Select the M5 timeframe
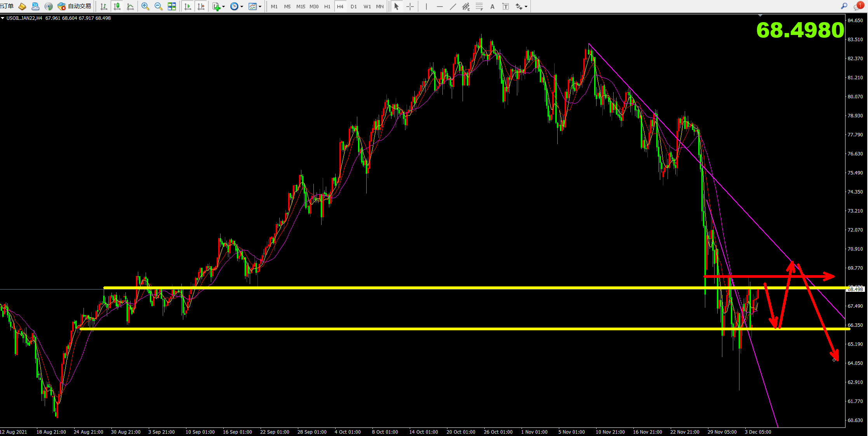Viewport: 868px width, 436px height. [x=287, y=7]
